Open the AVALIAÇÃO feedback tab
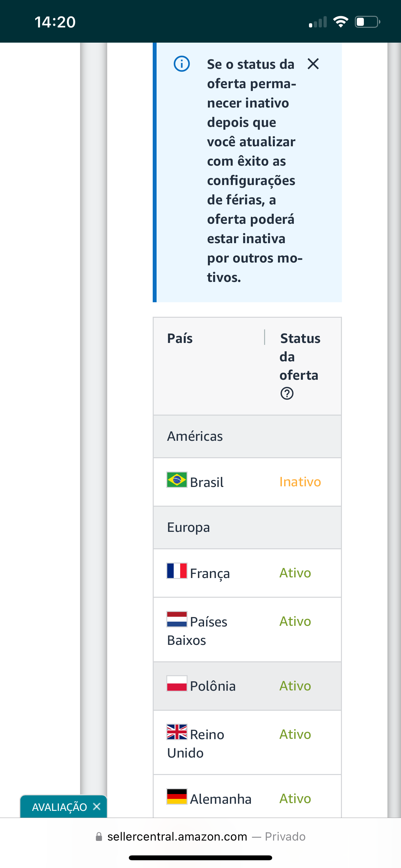401x868 pixels. [59, 807]
